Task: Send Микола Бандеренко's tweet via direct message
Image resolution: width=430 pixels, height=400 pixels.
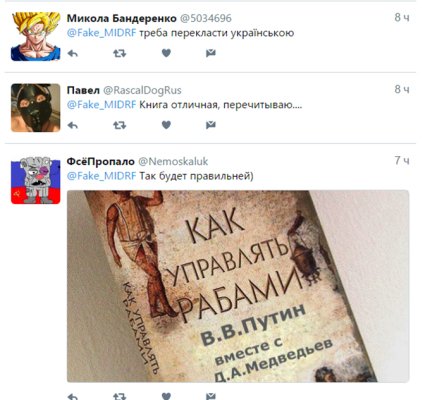Action: click(x=211, y=53)
